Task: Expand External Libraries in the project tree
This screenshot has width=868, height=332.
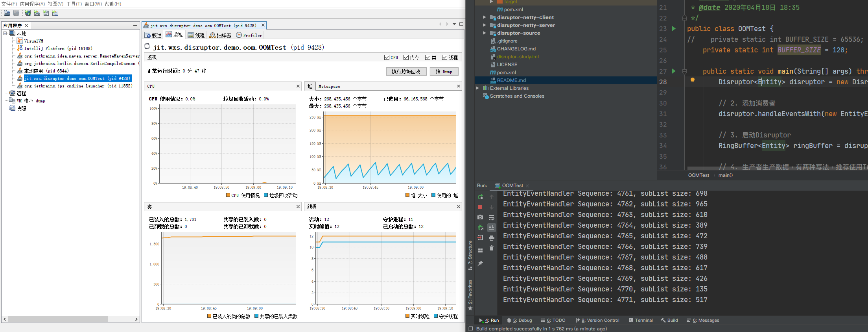Action: (477, 88)
